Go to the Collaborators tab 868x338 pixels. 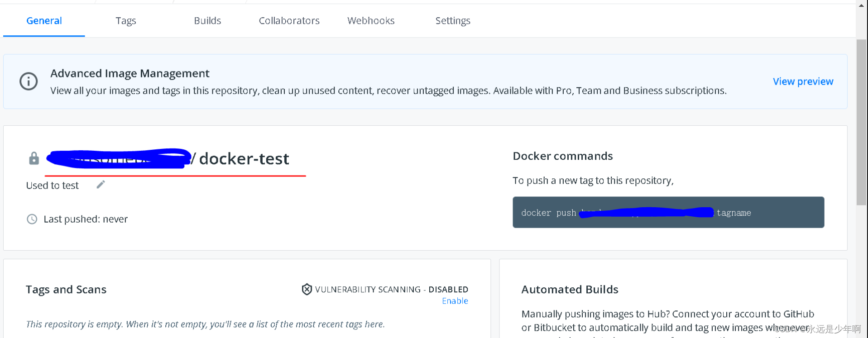(289, 21)
